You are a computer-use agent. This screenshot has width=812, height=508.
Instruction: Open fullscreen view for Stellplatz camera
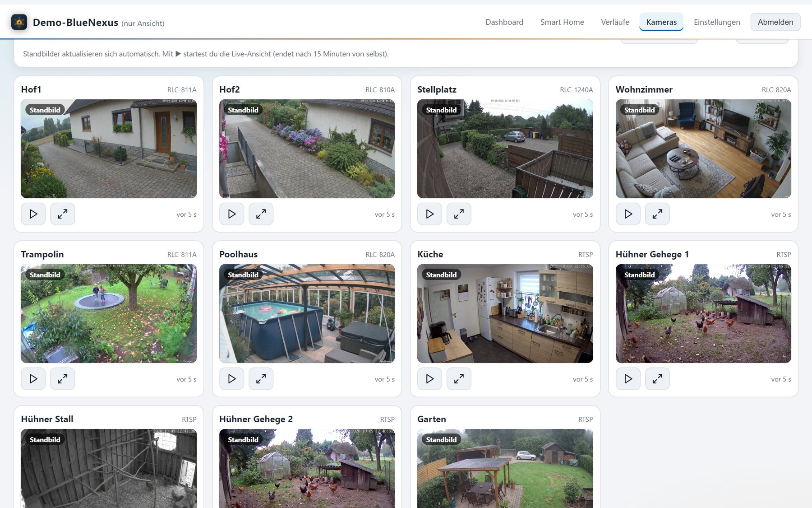tap(459, 214)
